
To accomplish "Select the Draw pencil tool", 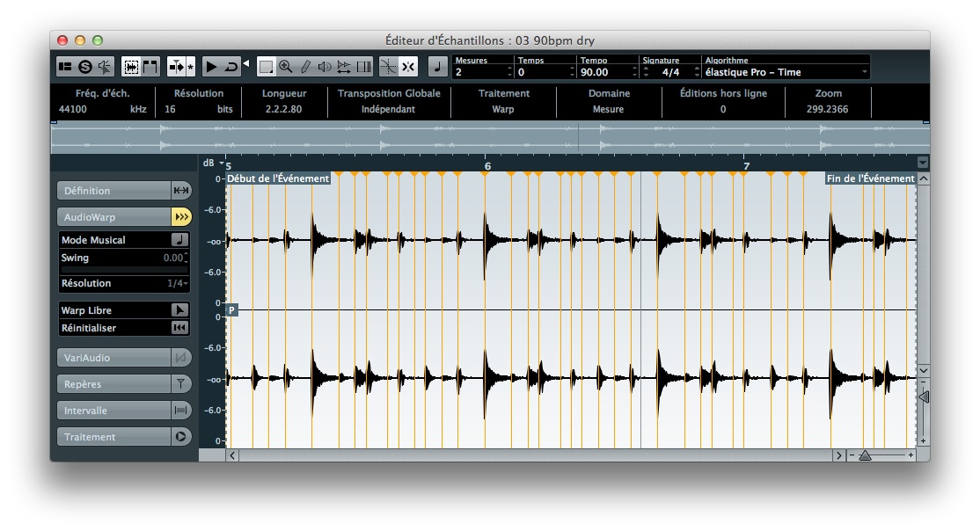I will (305, 66).
